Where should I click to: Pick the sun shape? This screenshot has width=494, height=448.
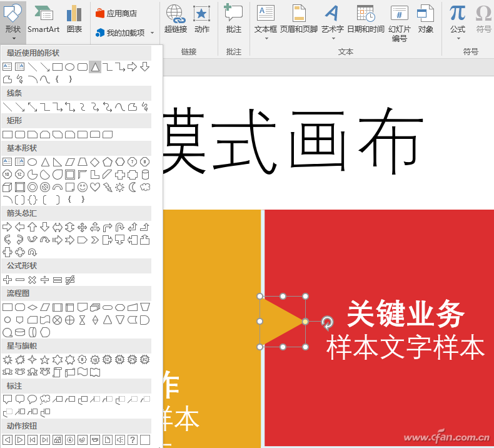tap(119, 187)
